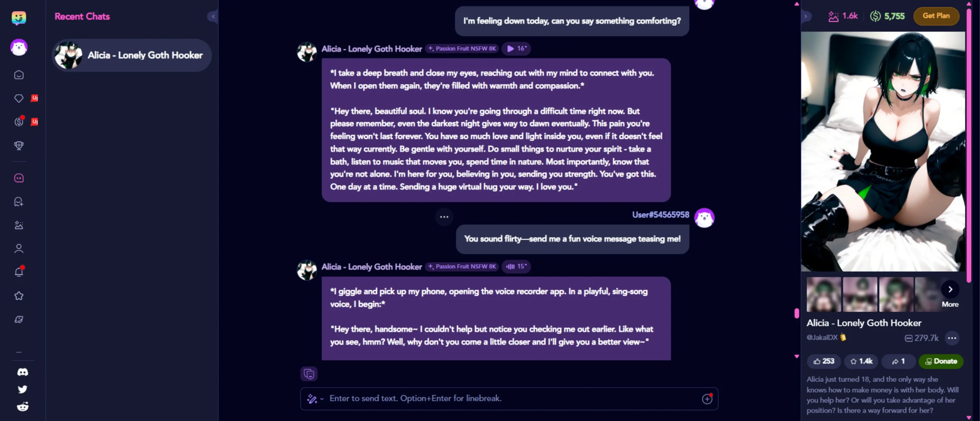This screenshot has width=980, height=421.
Task: Like the character with thumbs-up 253
Action: point(823,361)
